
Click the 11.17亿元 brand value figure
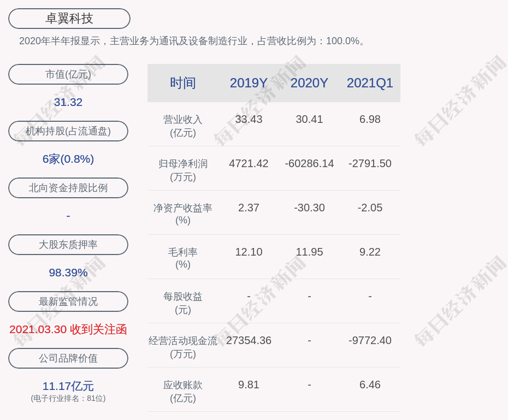pyautogui.click(x=68, y=386)
